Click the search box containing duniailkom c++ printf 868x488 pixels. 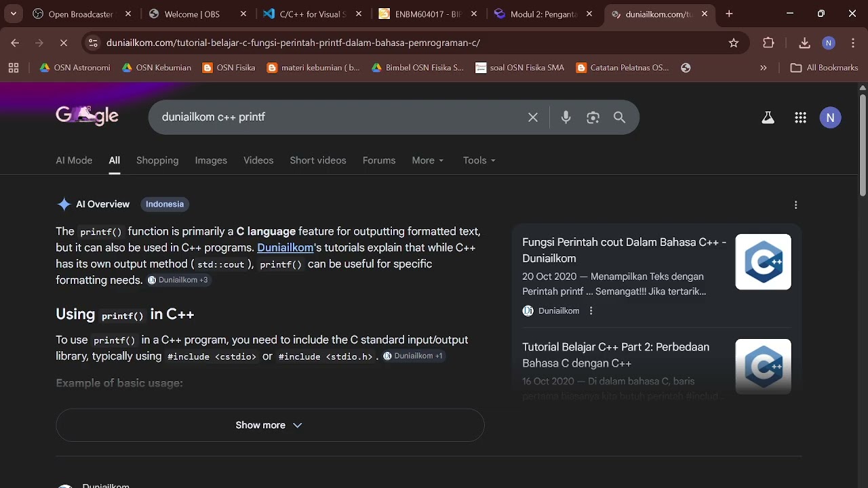(x=339, y=117)
